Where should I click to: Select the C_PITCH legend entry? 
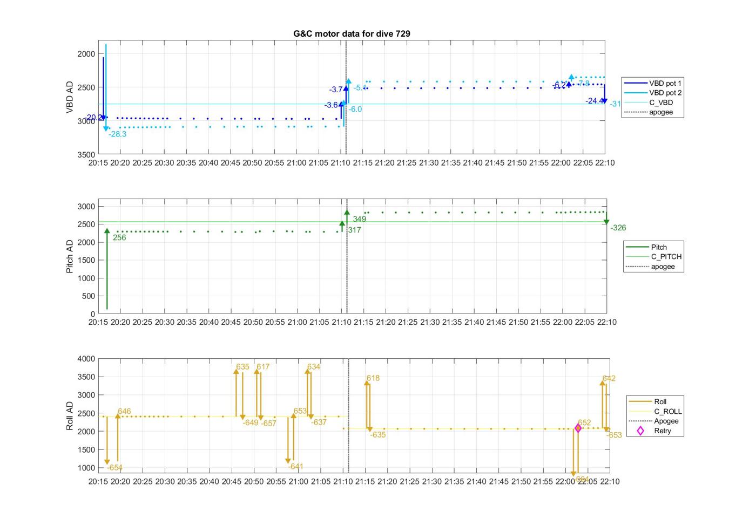(653, 257)
